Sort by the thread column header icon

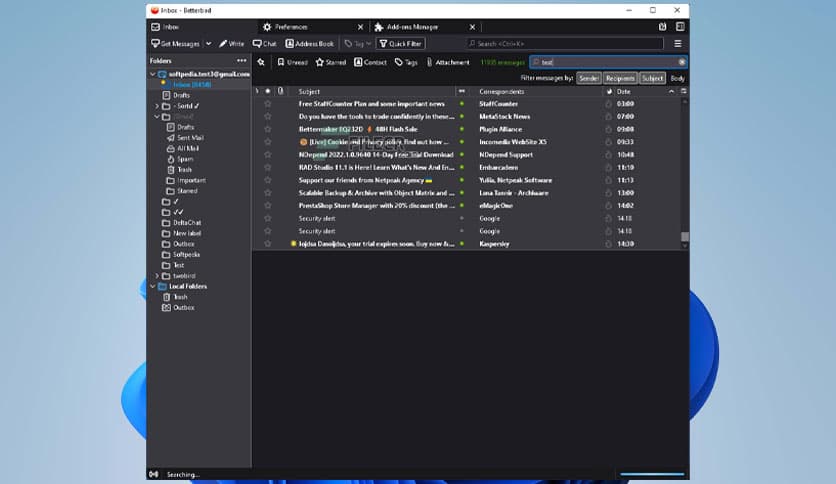(256, 92)
